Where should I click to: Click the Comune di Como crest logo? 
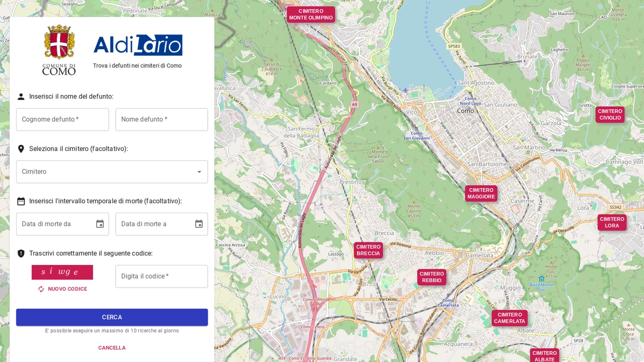click(x=59, y=50)
